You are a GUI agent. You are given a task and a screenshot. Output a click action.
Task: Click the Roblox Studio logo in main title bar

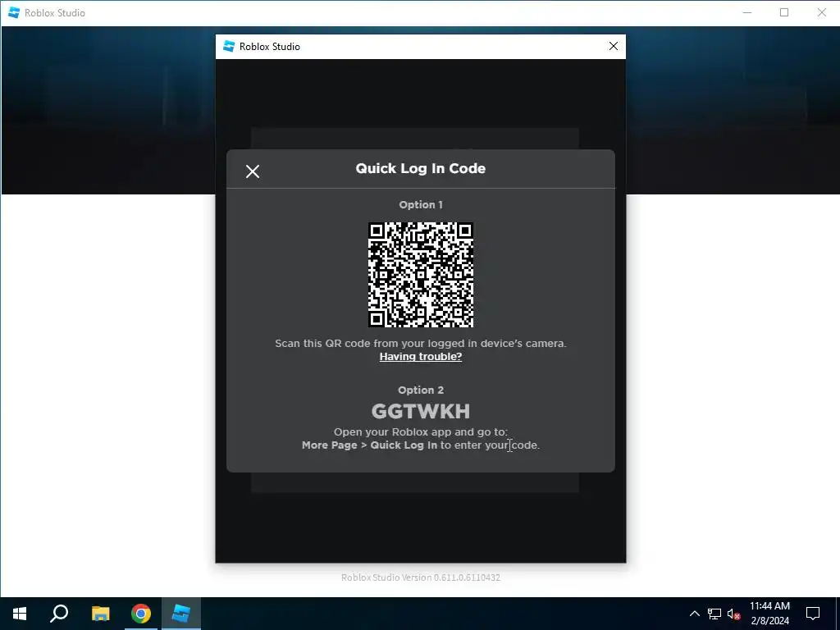(14, 12)
